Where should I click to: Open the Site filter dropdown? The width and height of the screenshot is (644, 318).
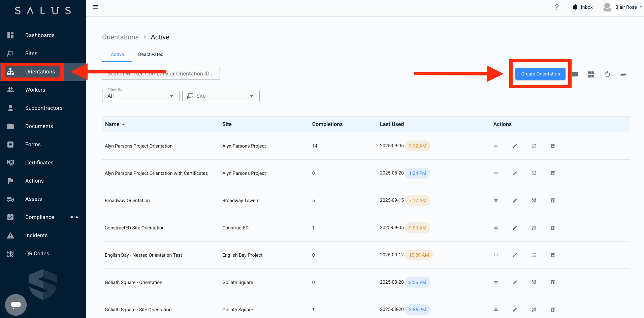[x=221, y=96]
